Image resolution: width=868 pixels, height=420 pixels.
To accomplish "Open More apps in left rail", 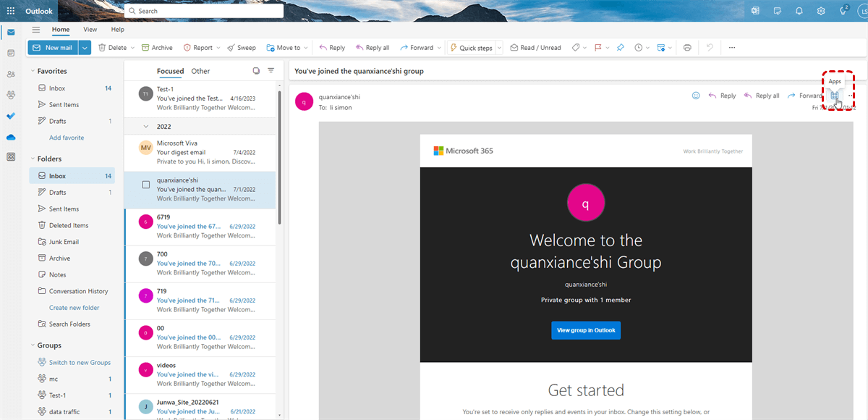I will (11, 156).
